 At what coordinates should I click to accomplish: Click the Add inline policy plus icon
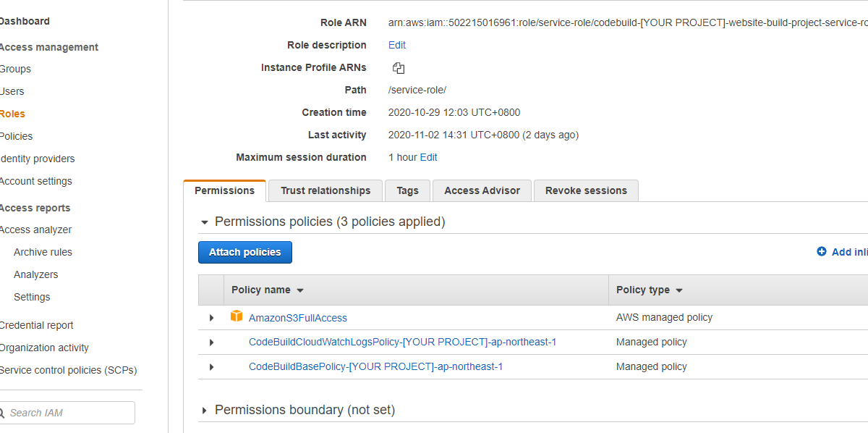pyautogui.click(x=820, y=251)
